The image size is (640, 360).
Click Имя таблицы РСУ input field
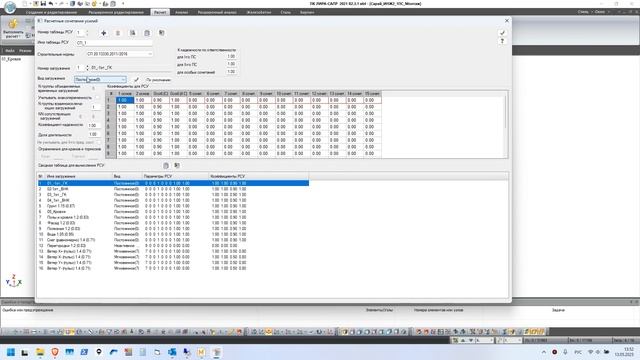point(114,42)
